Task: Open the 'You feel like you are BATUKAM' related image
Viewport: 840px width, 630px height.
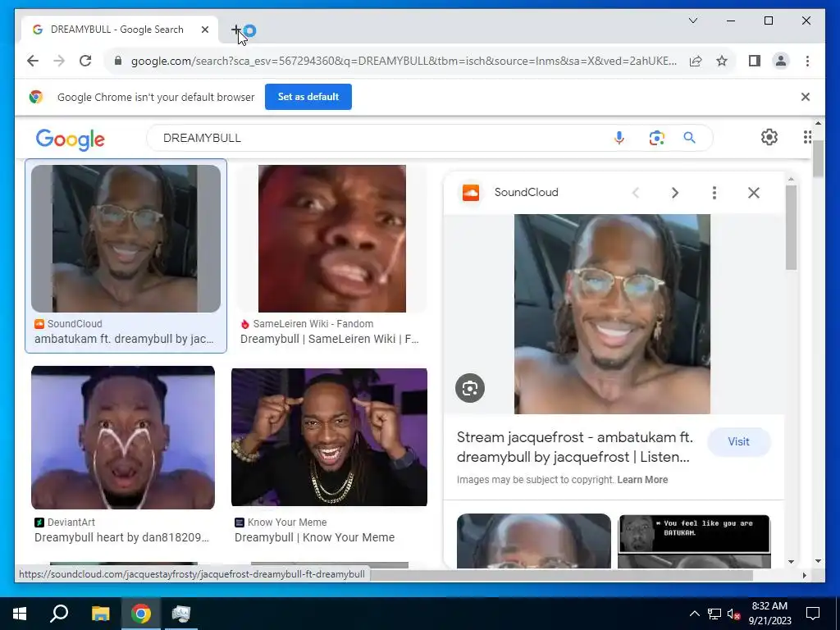Action: [694, 541]
